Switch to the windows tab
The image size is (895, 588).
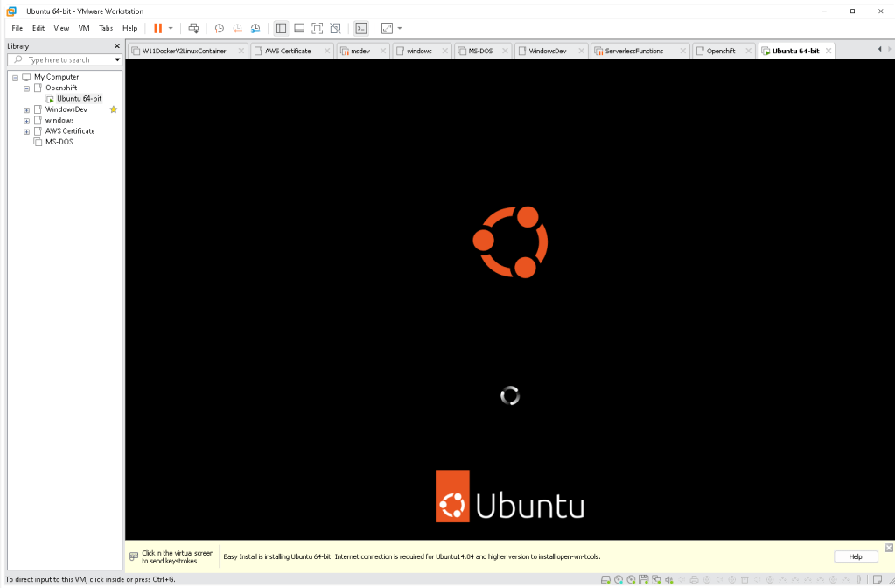pyautogui.click(x=419, y=51)
